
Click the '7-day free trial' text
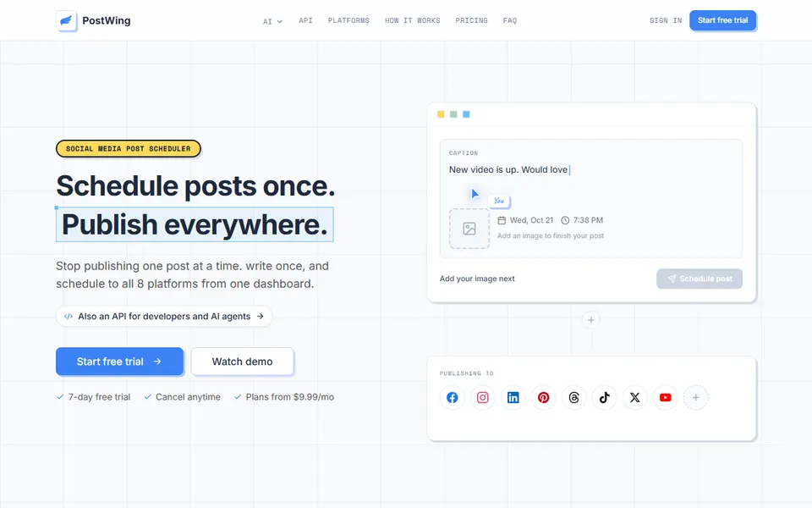tap(100, 397)
